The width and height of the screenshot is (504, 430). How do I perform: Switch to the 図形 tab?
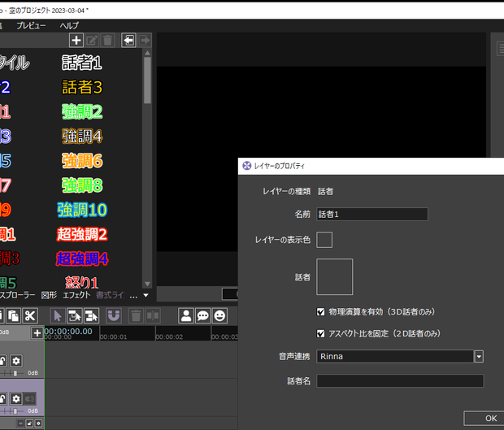pyautogui.click(x=49, y=295)
